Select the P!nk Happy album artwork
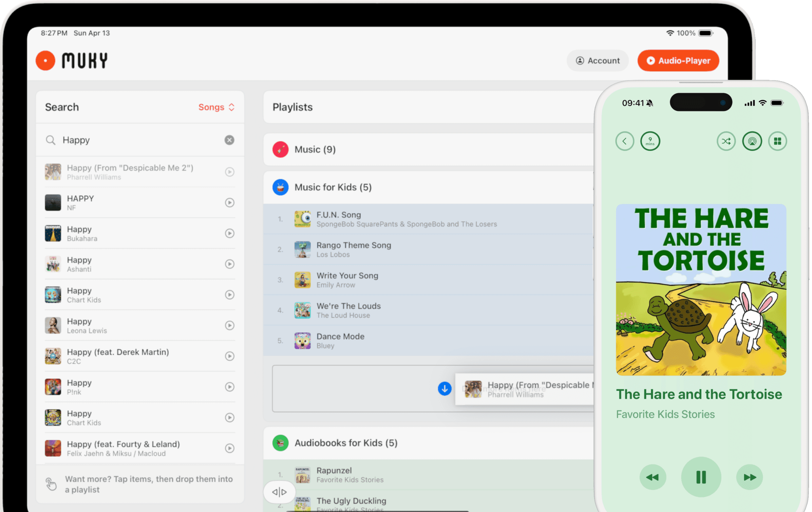The width and height of the screenshot is (812, 512). coord(53,387)
